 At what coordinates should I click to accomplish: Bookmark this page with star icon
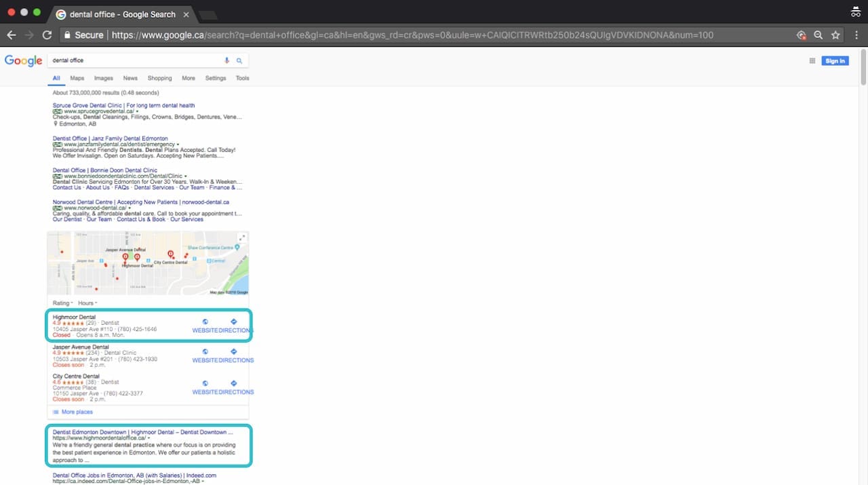[x=835, y=35]
